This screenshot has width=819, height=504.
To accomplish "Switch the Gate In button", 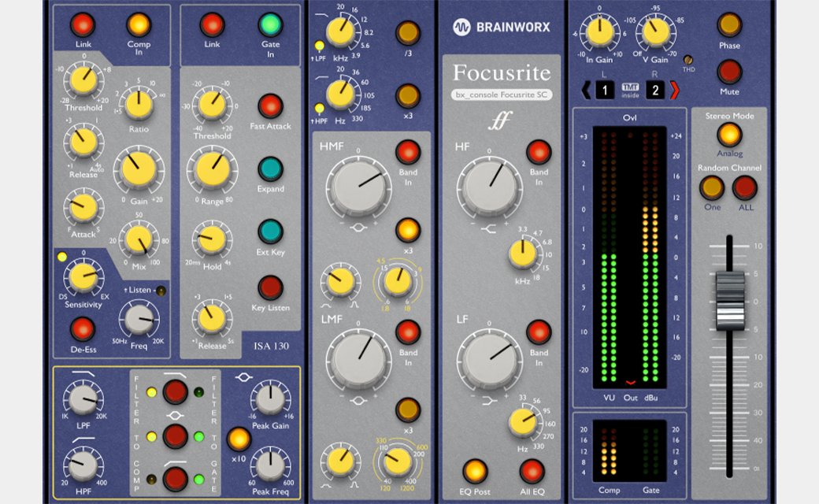I will coord(270,24).
